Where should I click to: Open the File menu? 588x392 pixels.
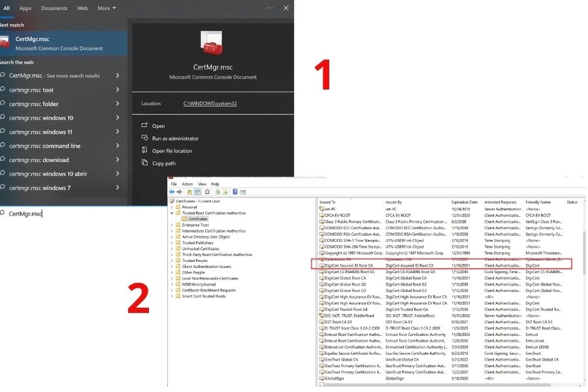coord(174,184)
